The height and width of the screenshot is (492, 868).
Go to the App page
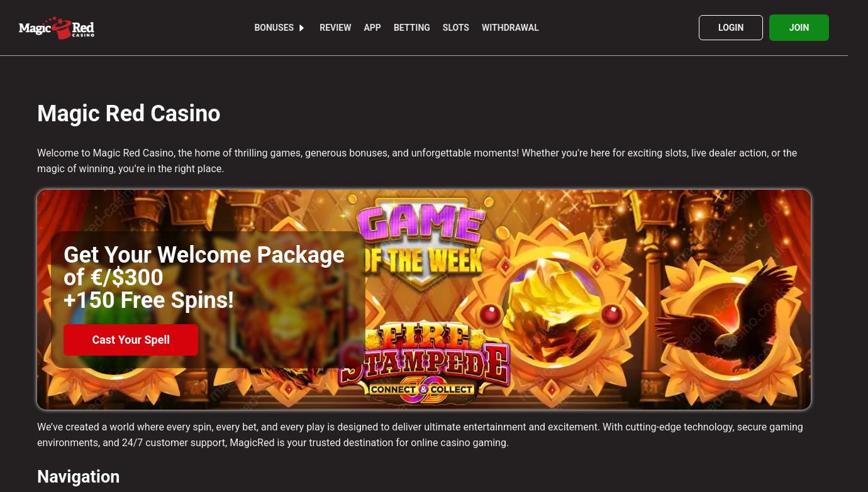[x=372, y=28]
